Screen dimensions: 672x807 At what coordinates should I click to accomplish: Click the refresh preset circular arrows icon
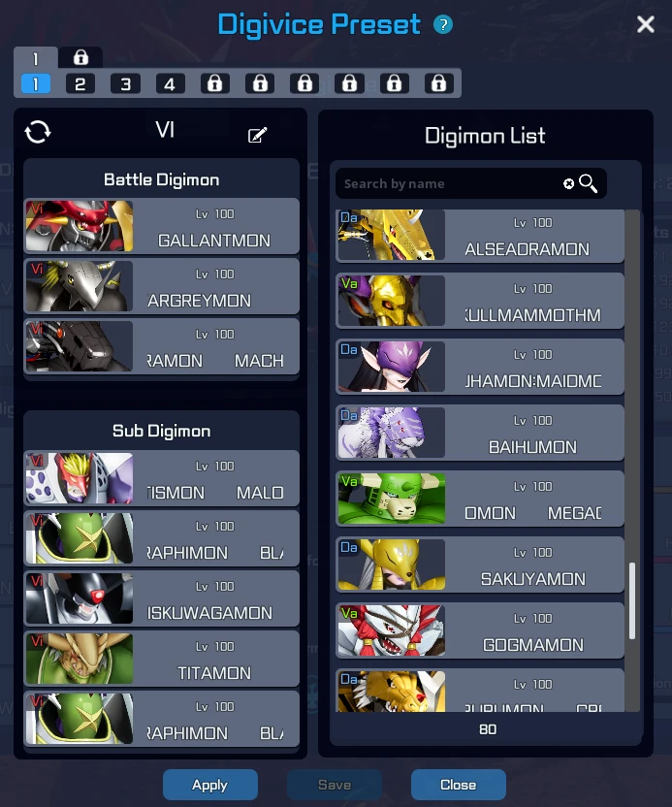[x=38, y=132]
